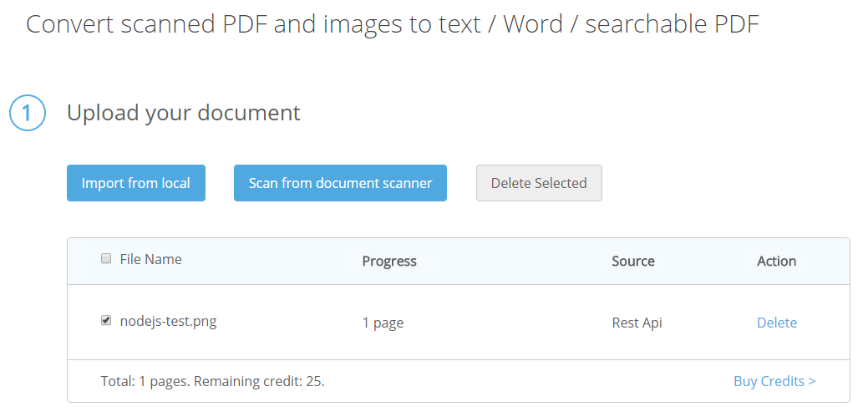Open the Buy Credits link

[x=774, y=381]
